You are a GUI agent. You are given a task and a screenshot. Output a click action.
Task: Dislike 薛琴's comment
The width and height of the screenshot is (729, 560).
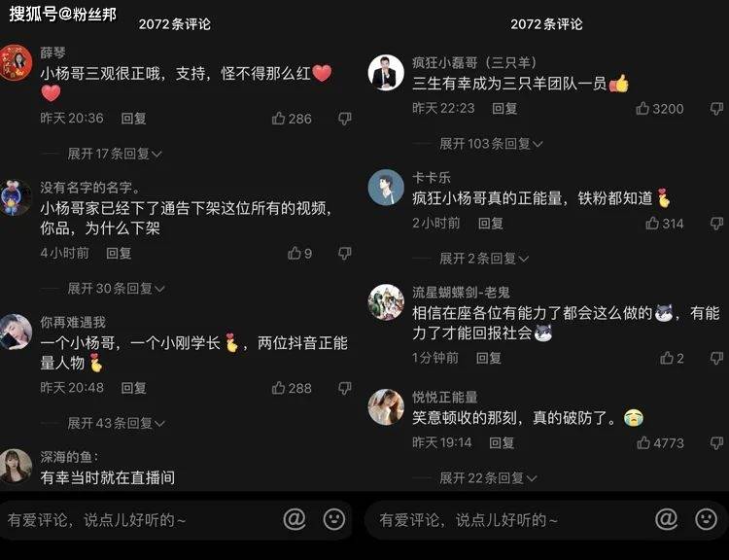tap(344, 119)
